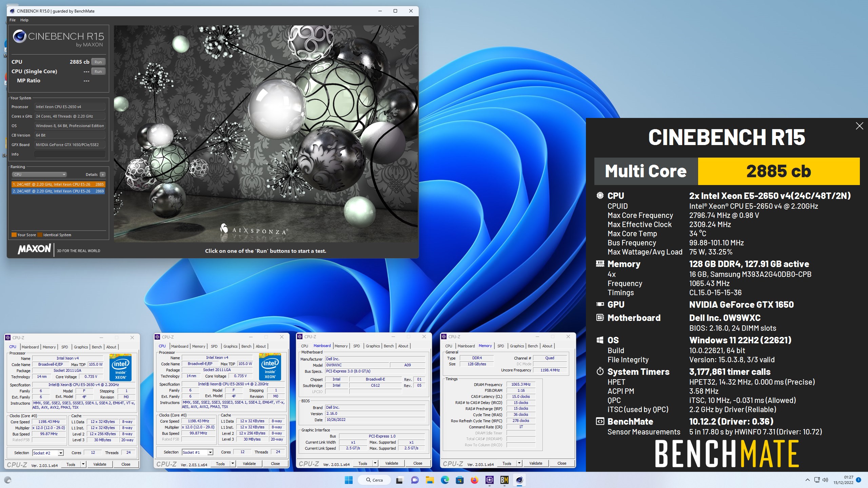
Task: Open the notification count badge
Action: click(x=858, y=480)
